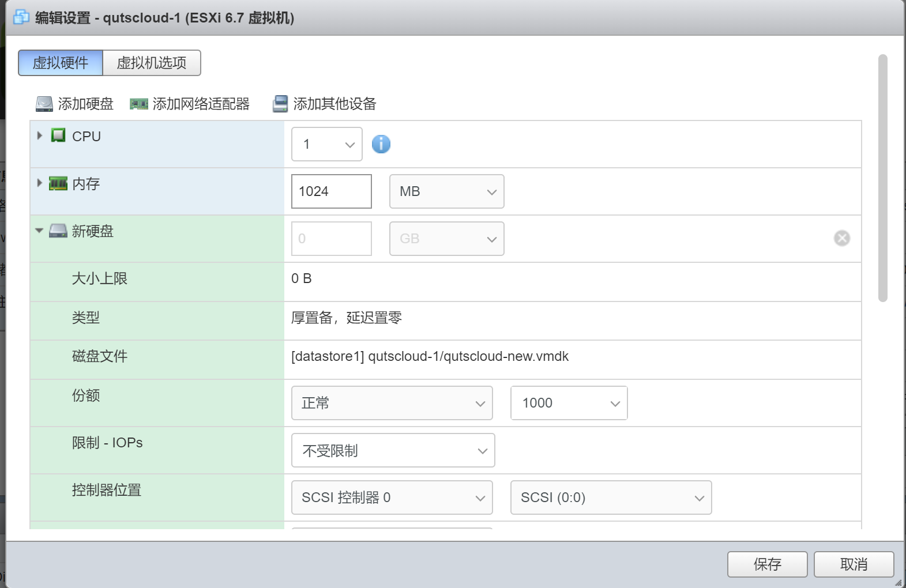Click 添加硬盘 label
Viewport: 906px width, 588px height.
[x=86, y=104]
